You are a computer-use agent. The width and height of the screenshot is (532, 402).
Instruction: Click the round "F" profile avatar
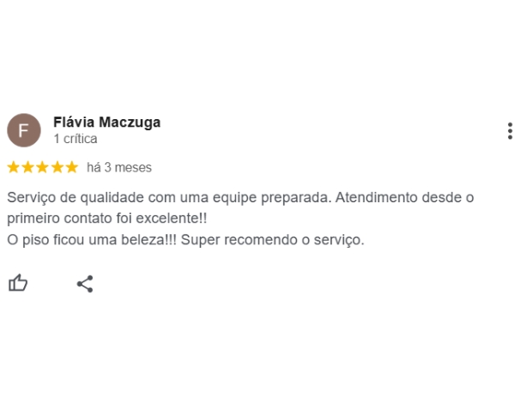[x=24, y=130]
